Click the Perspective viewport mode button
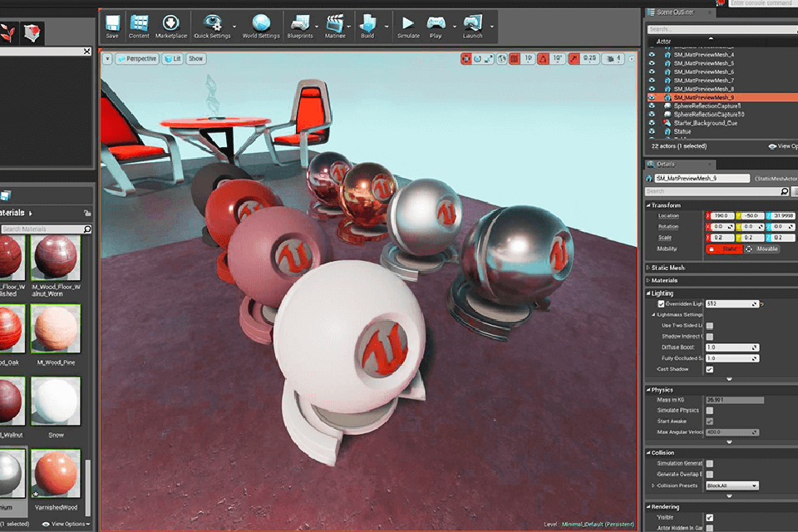798x532 pixels. tap(136, 59)
